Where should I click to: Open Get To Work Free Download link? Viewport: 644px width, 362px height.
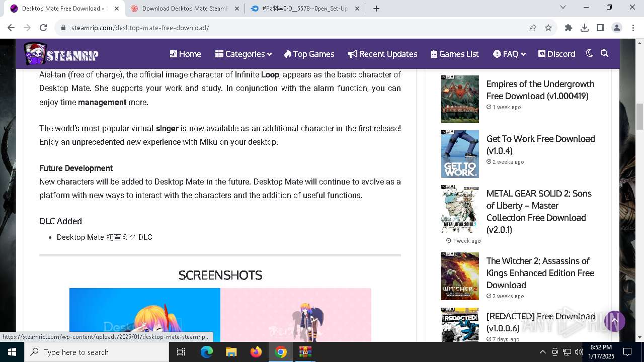pyautogui.click(x=541, y=145)
